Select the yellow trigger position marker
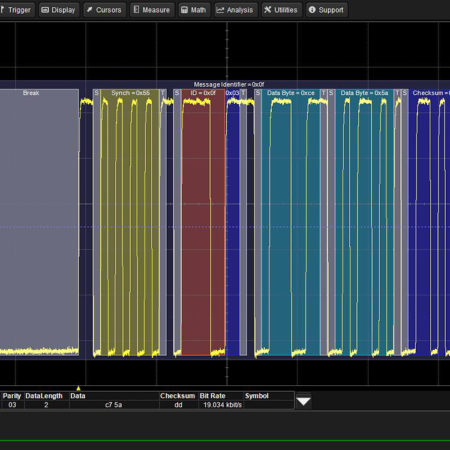This screenshot has height=450, width=450. pyautogui.click(x=78, y=388)
